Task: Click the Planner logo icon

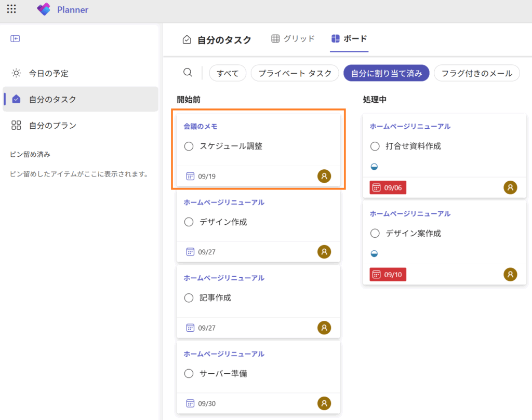Action: tap(44, 9)
